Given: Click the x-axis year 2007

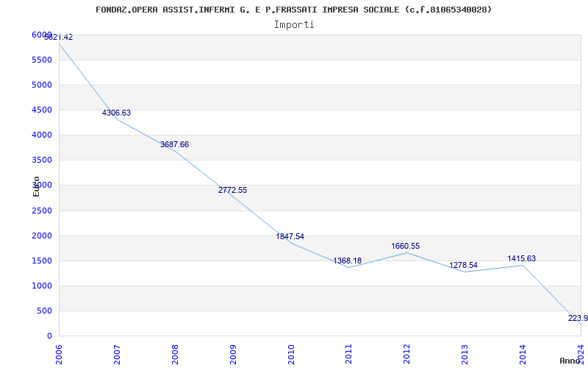Looking at the screenshot, I should pos(117,354).
